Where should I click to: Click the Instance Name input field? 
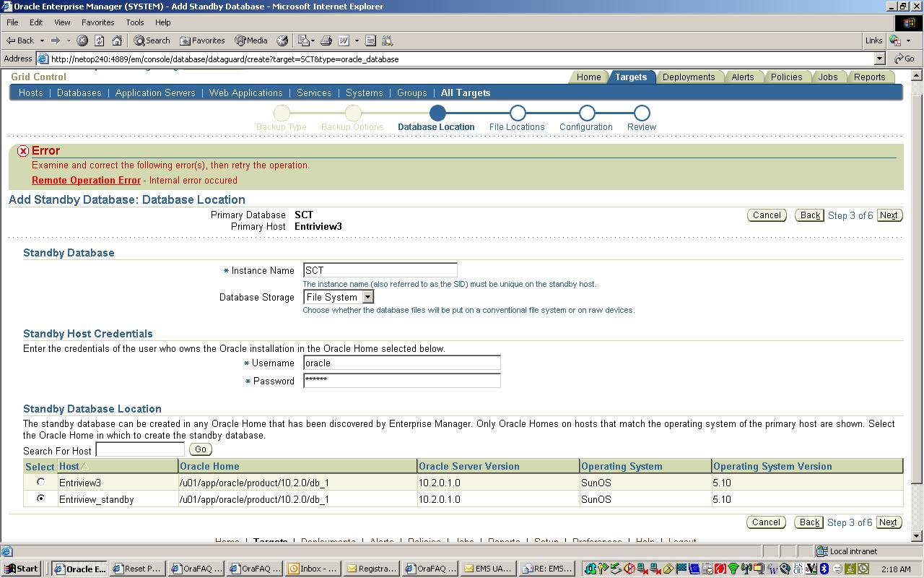[x=380, y=270]
